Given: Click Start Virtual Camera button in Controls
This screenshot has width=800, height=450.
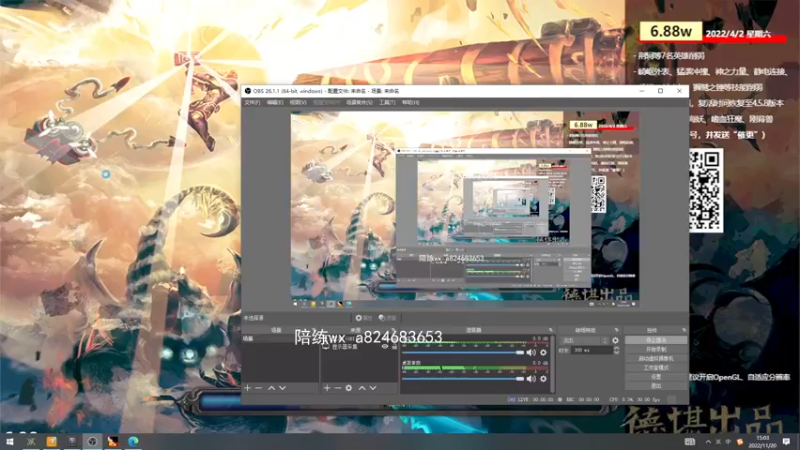Looking at the screenshot, I should pos(656,359).
